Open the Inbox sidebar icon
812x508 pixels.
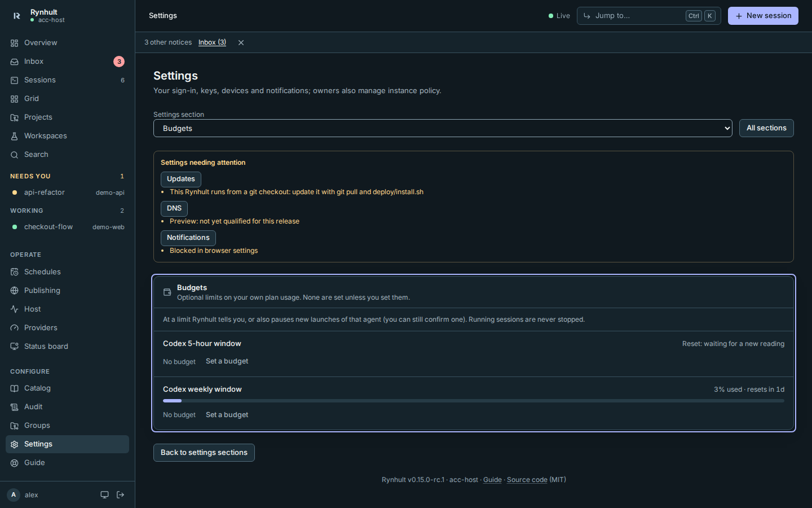[x=15, y=62]
